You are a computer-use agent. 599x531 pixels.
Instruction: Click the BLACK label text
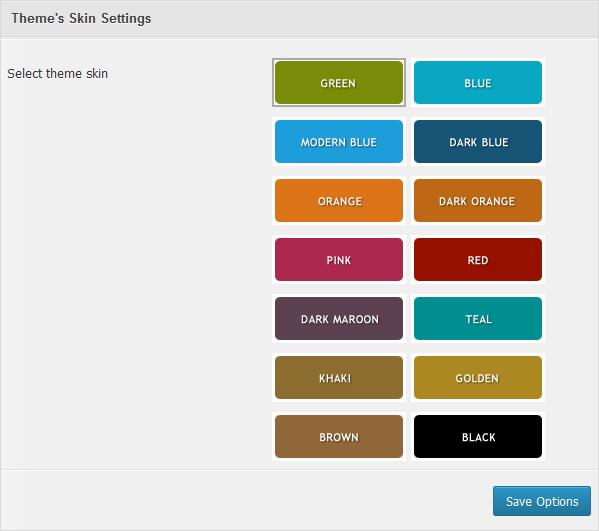(479, 437)
